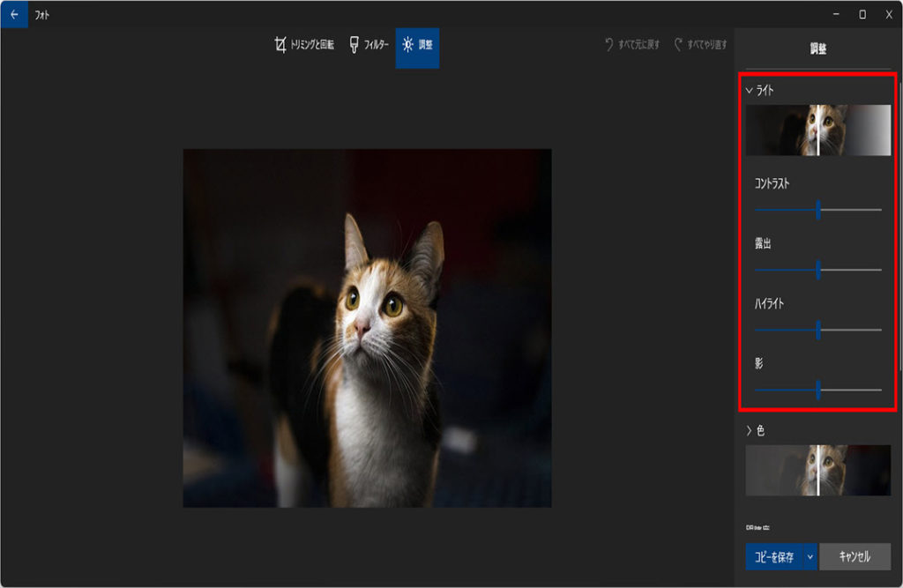Screen dimensions: 903x588
Task: Click the ハイライト slider handle
Action: [x=818, y=330]
